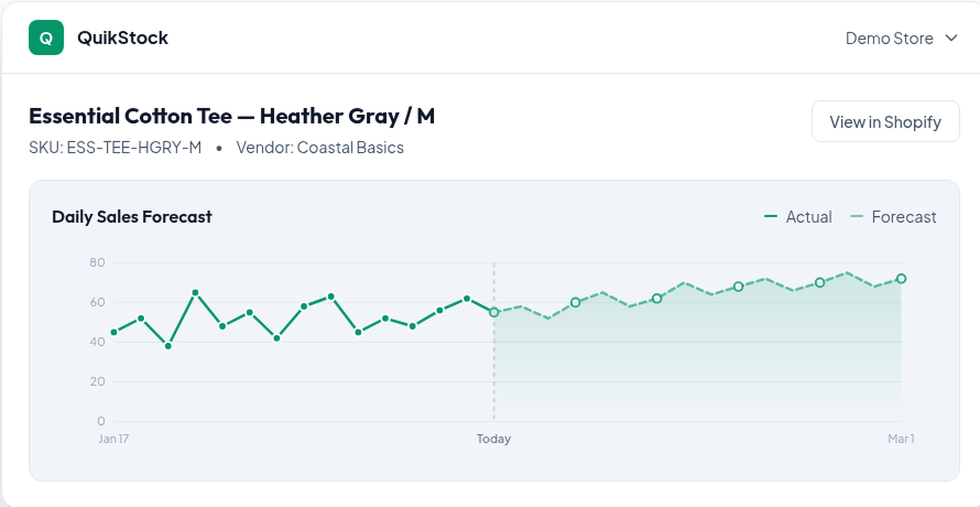
Task: Click the Daily Sales Forecast chart title
Action: (x=132, y=217)
